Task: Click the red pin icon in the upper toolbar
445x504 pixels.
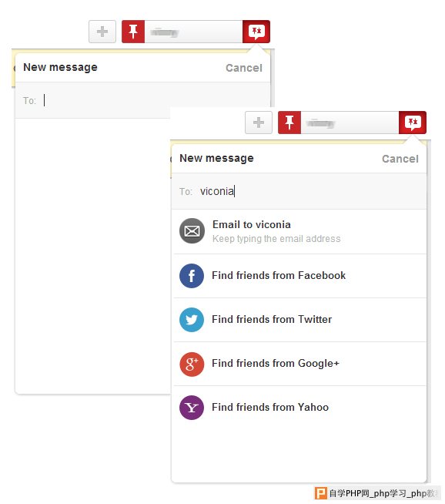Action: pos(133,32)
